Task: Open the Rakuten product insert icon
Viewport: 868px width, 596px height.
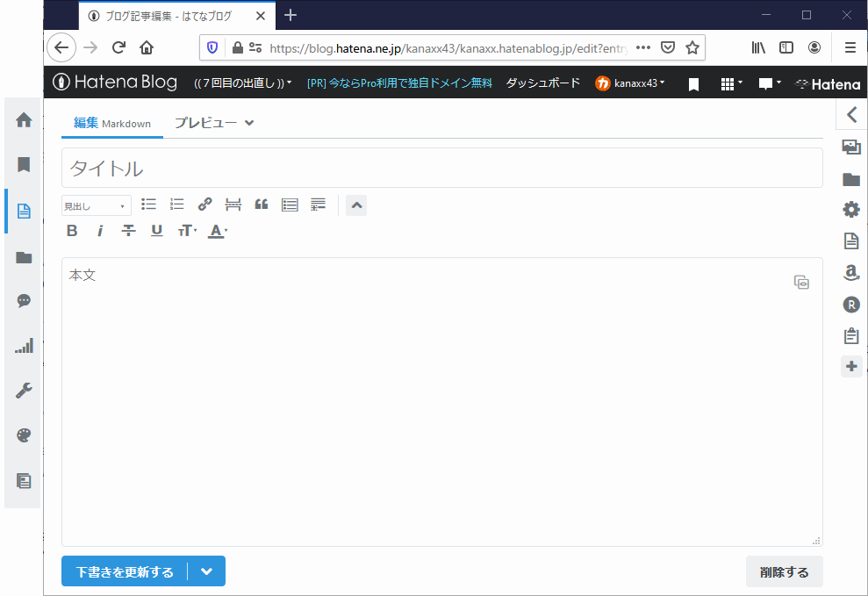Action: click(x=851, y=305)
